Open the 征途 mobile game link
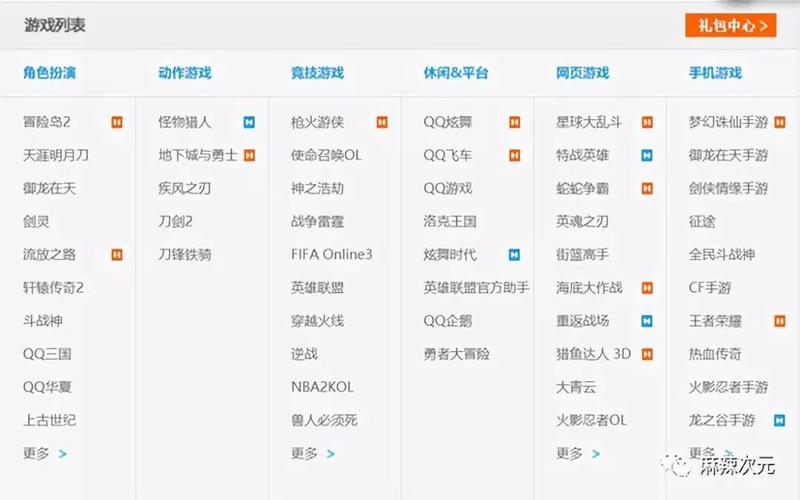Viewport: 800px width, 500px height. coord(702,221)
